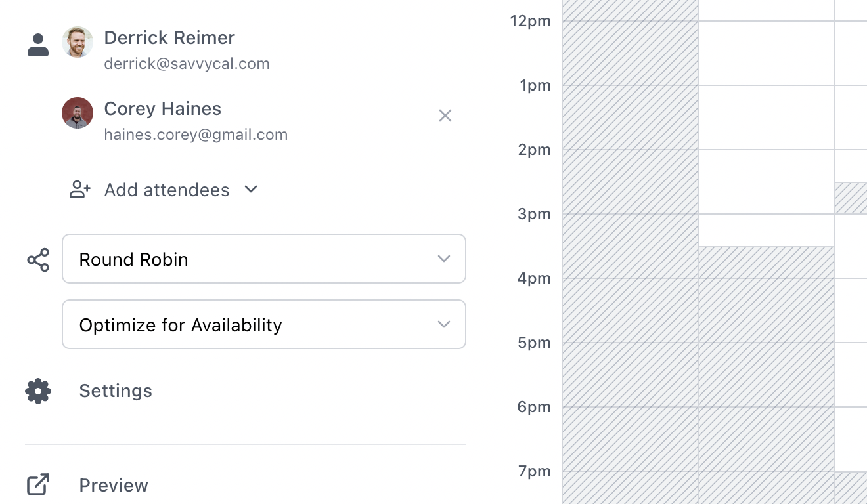Click the person icon beside attendees
The height and width of the screenshot is (504, 867).
(38, 45)
